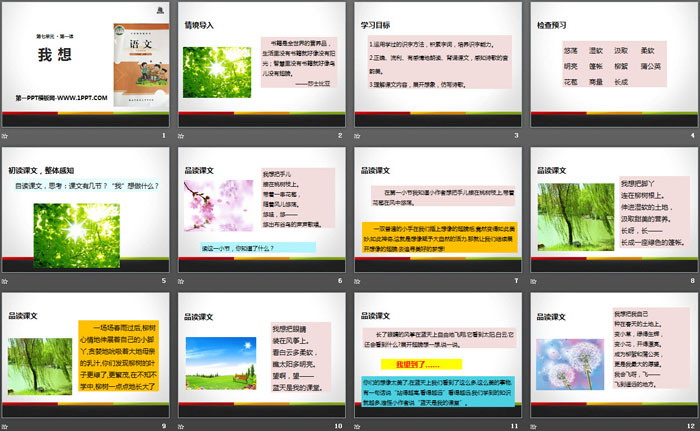Click slide number label "1"
This screenshot has width=700, height=431.
click(164, 135)
